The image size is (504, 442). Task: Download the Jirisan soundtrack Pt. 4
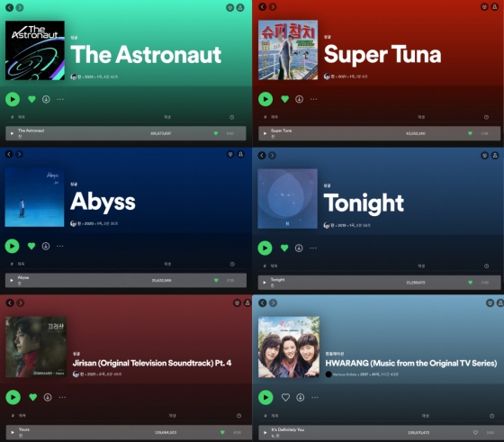point(48,397)
